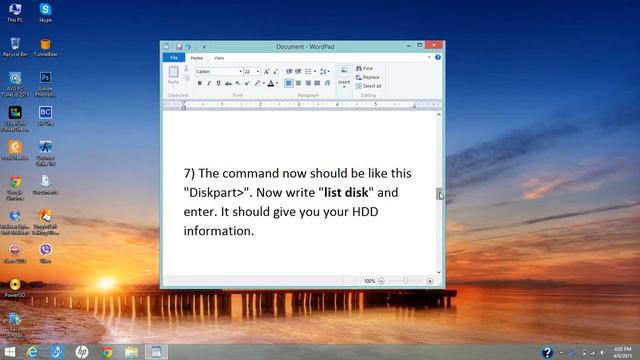Open the Customize Quick Access Toolbar arrow
The image size is (640, 360).
204,47
